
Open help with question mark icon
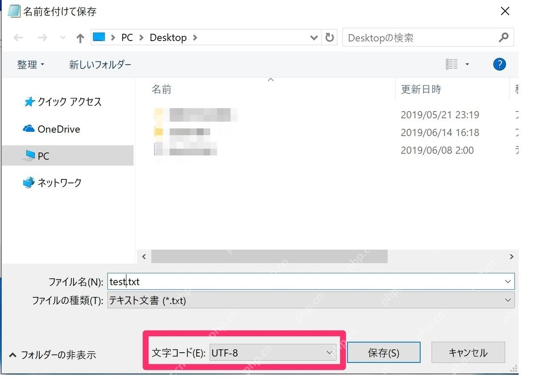(499, 64)
